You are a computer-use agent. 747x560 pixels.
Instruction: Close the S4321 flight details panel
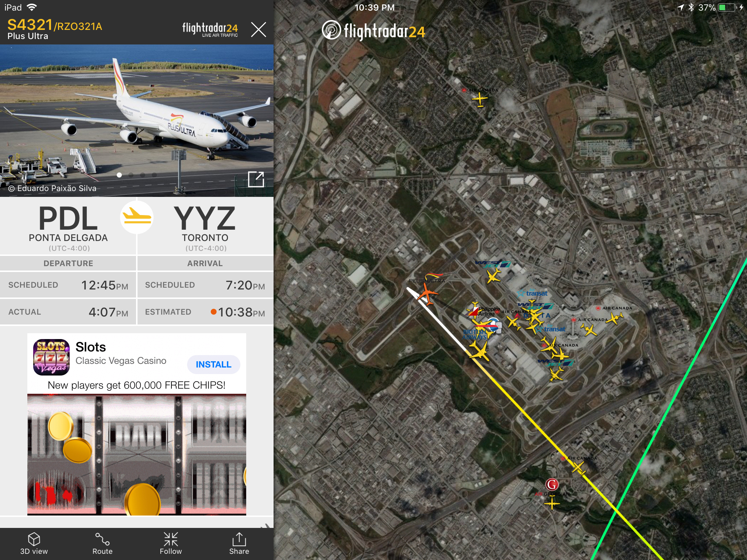click(259, 29)
